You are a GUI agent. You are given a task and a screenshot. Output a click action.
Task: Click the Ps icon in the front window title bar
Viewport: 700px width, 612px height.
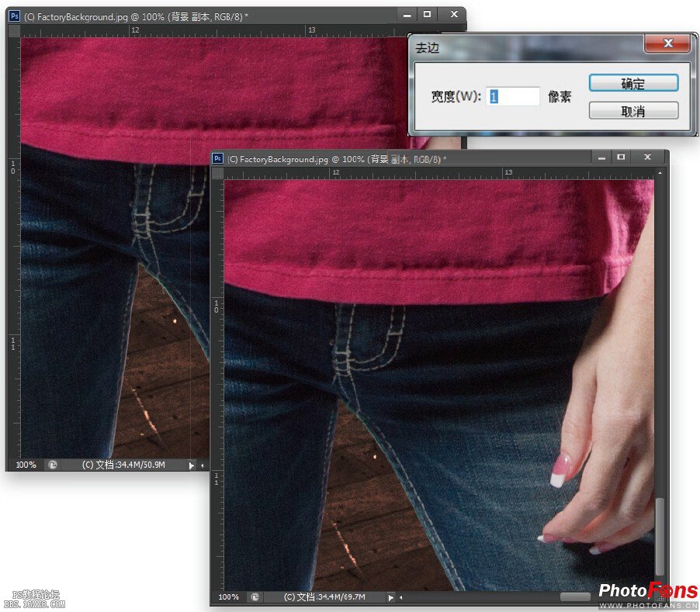tap(217, 158)
